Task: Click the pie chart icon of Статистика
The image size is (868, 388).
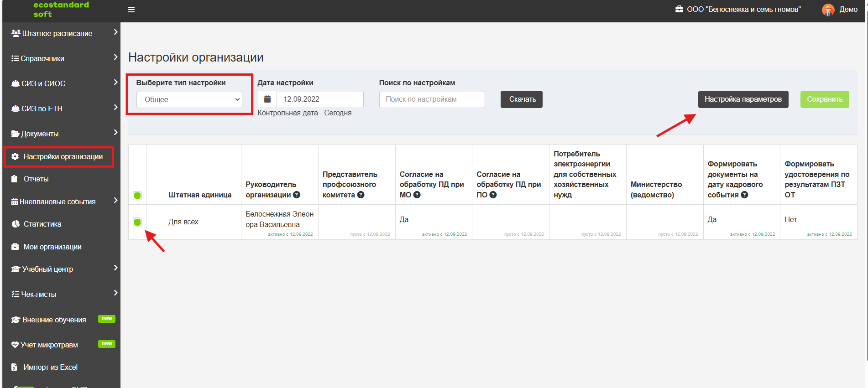Action: point(15,224)
